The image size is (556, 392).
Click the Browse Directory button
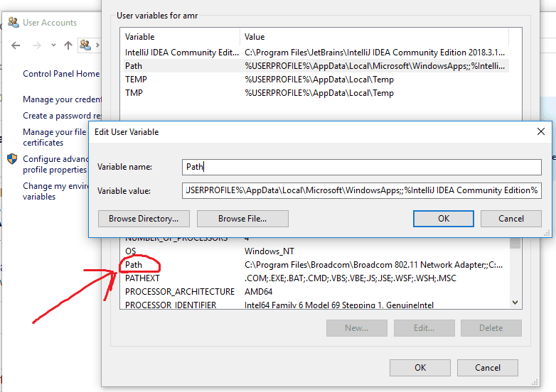click(x=144, y=219)
